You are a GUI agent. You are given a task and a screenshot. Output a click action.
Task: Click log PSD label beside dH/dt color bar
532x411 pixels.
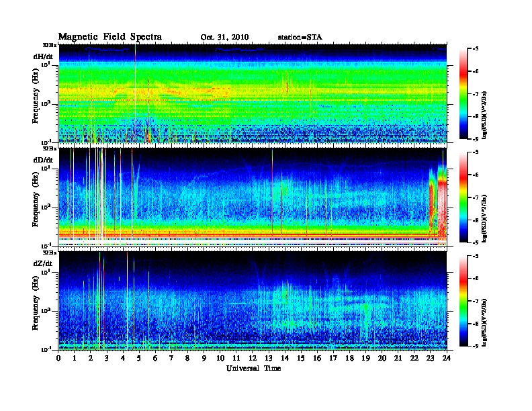pos(485,114)
